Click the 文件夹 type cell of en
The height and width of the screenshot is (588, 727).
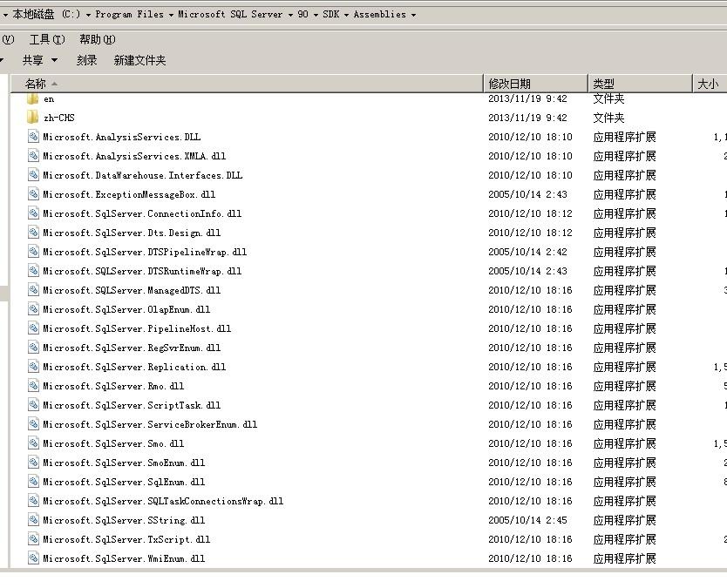click(x=608, y=98)
